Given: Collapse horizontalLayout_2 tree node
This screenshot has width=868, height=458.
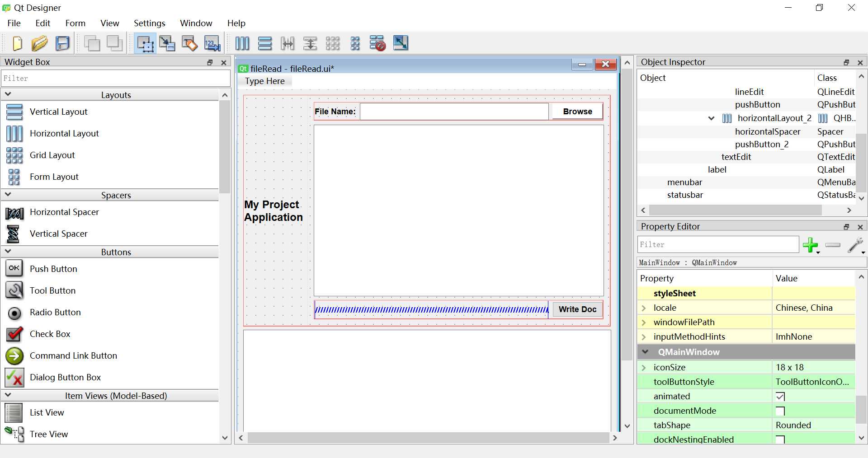Looking at the screenshot, I should click(x=711, y=118).
